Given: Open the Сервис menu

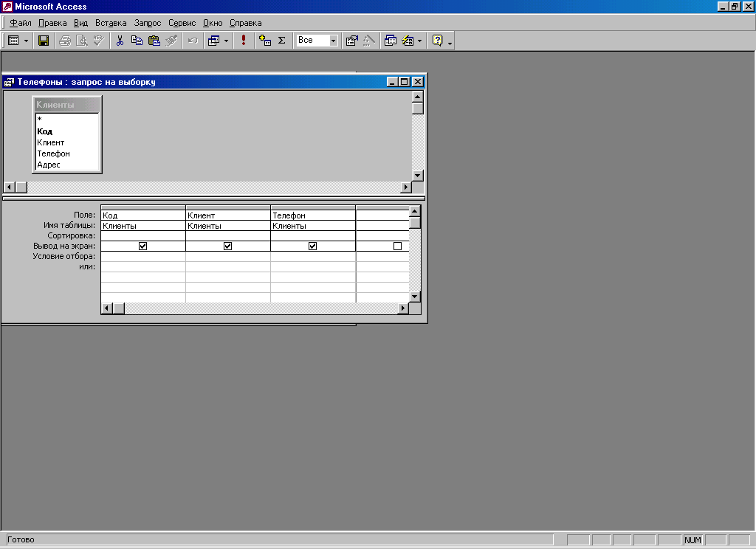Looking at the screenshot, I should point(182,23).
